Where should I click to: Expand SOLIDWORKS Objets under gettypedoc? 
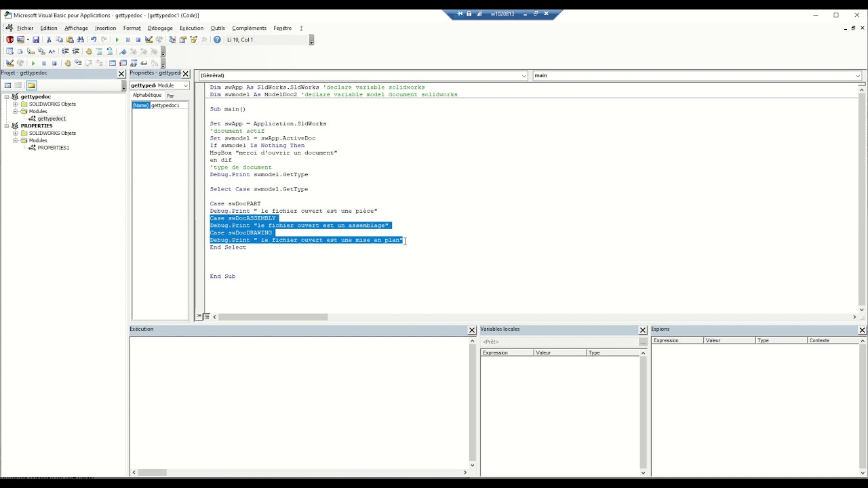[x=15, y=104]
